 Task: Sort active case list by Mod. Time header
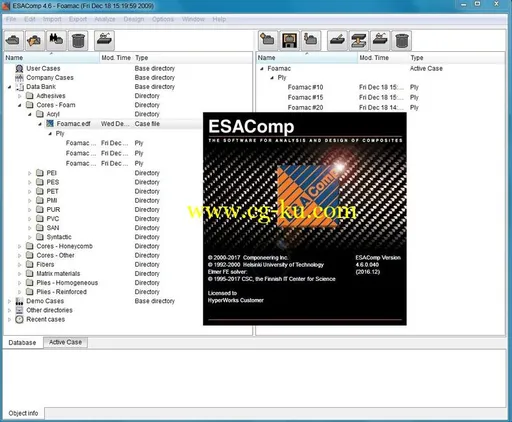click(x=383, y=58)
